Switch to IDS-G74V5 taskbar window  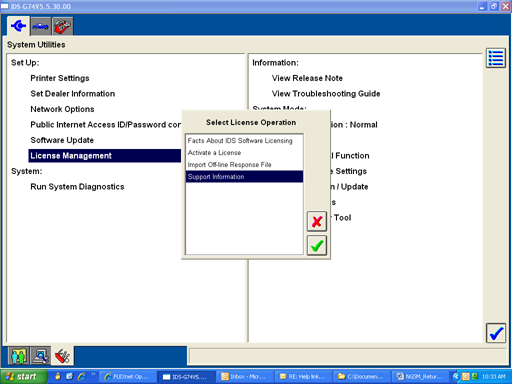(186, 377)
